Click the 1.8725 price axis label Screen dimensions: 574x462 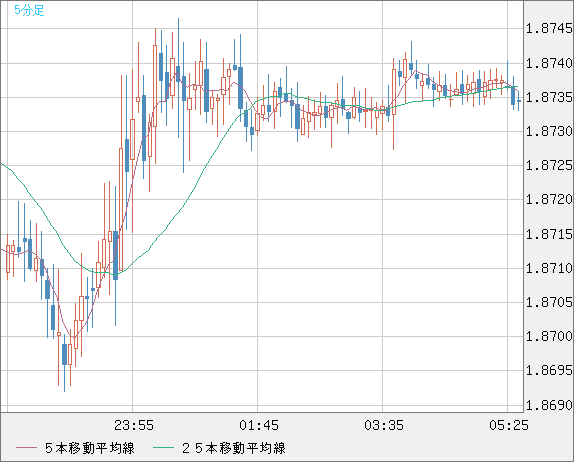(549, 165)
